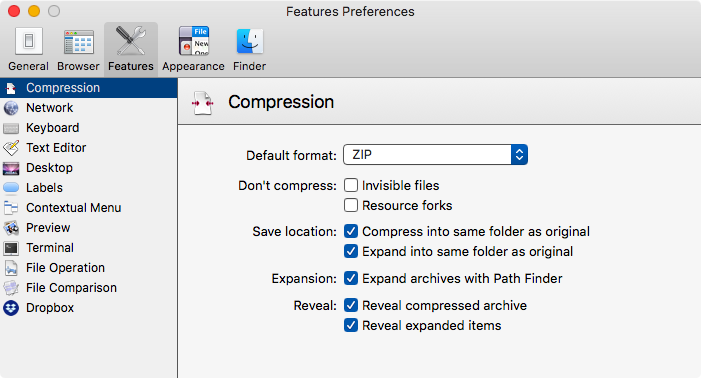Uncheck Expand archives with Path Finder

[x=351, y=278]
